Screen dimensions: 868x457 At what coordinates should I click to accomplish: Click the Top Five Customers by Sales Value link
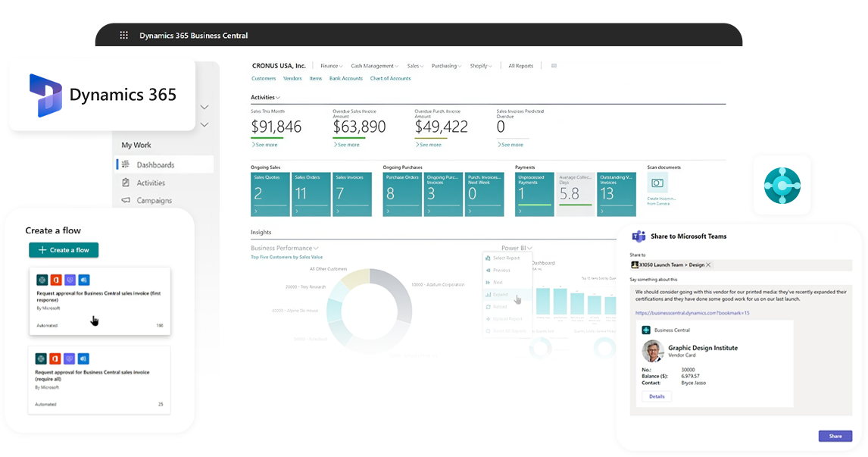coord(287,257)
